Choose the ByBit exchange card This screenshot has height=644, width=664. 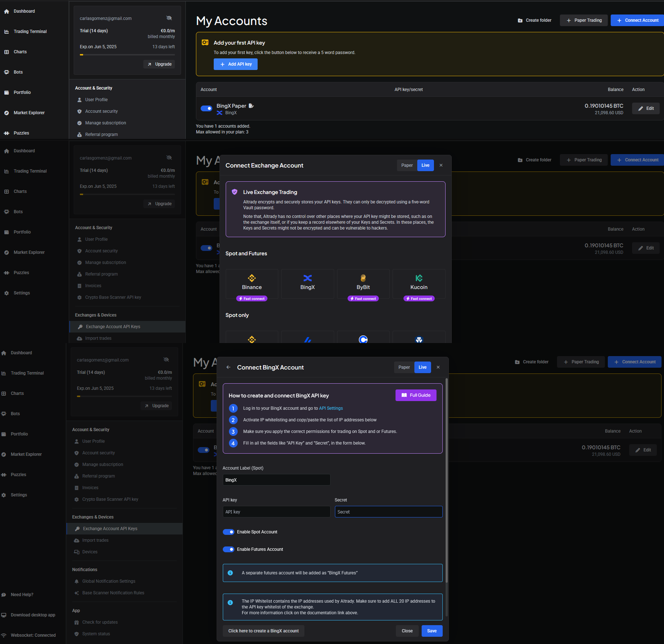click(x=363, y=284)
